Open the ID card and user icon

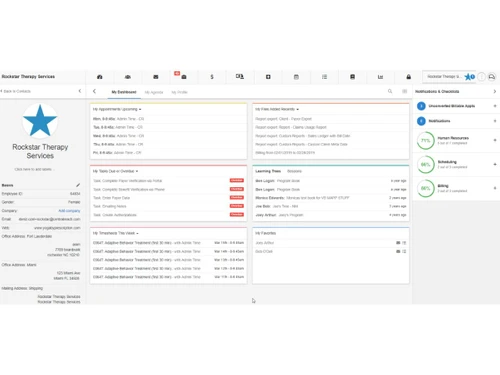pyautogui.click(x=240, y=76)
